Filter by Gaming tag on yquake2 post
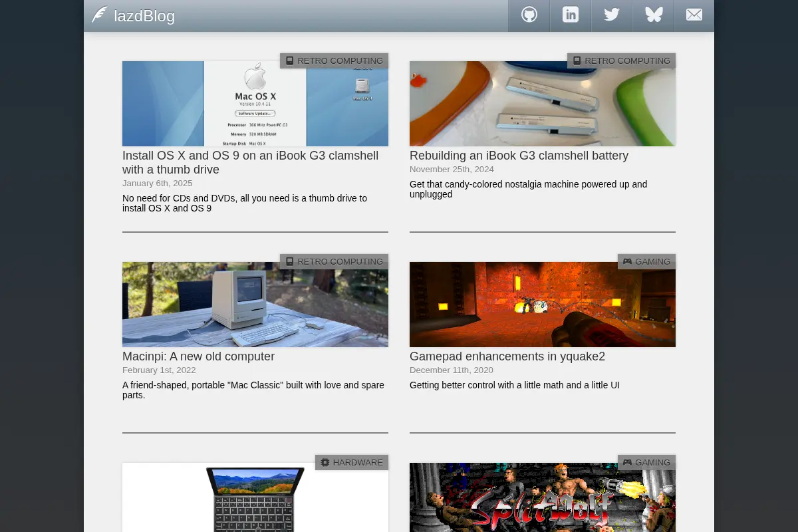The height and width of the screenshot is (532, 798). point(646,261)
